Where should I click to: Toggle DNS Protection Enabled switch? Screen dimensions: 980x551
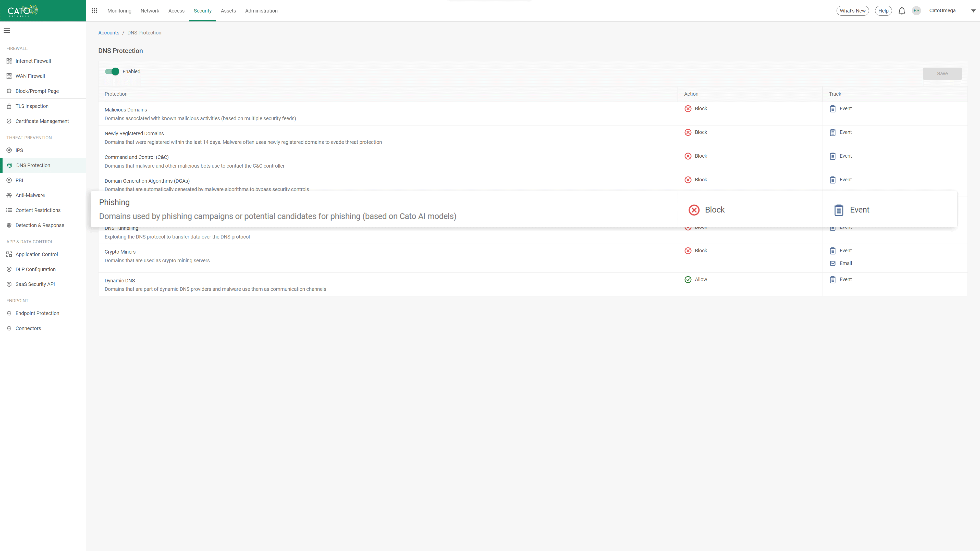112,71
